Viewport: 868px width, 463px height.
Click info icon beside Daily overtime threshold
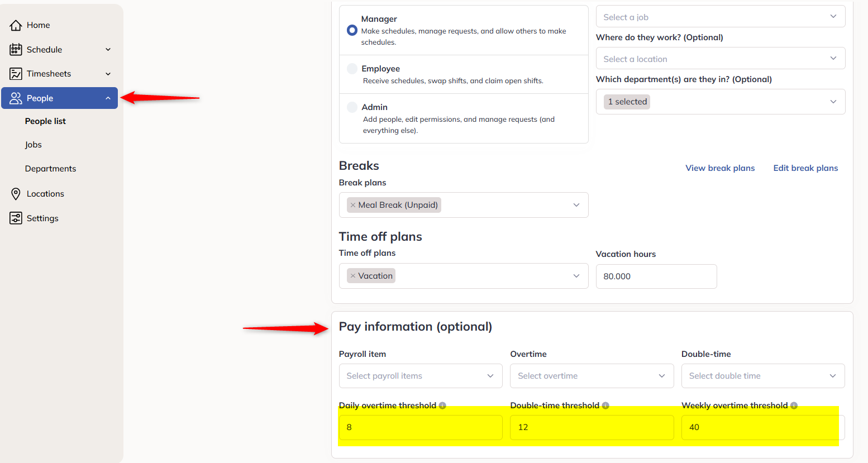(x=442, y=405)
